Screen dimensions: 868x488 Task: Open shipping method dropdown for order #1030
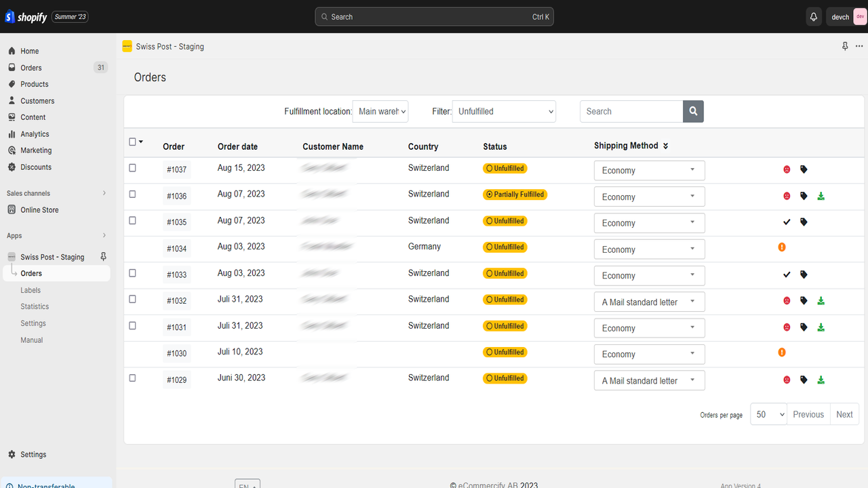(x=650, y=354)
